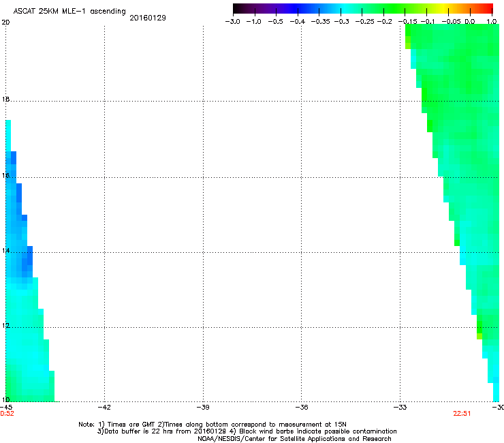Click the -0.05 color scale label
The image size is (504, 443).
coord(452,22)
